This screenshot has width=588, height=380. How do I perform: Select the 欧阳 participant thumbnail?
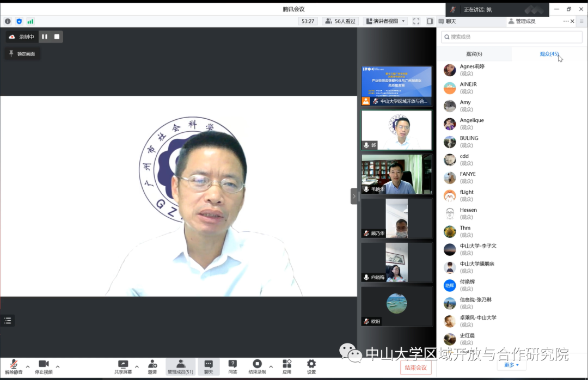pyautogui.click(x=397, y=307)
